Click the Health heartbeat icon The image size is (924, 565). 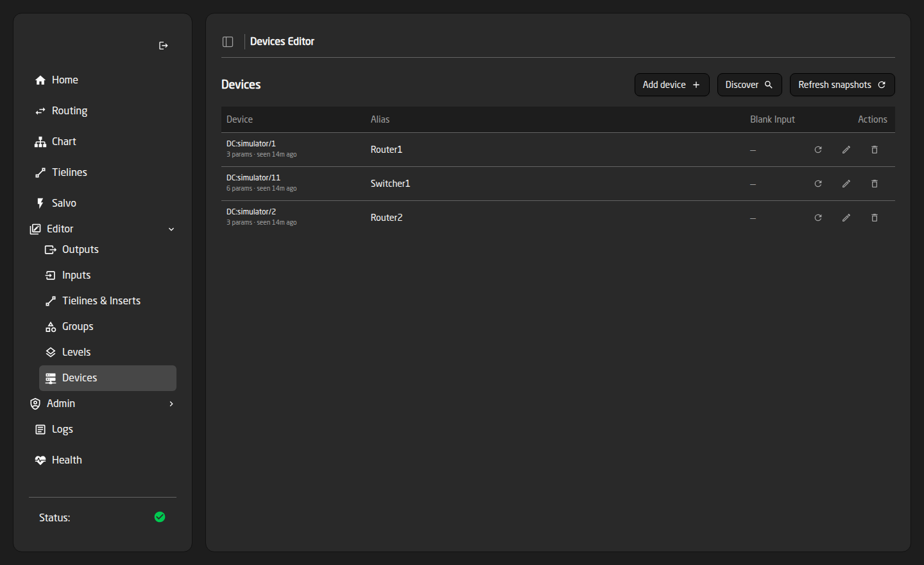[40, 460]
